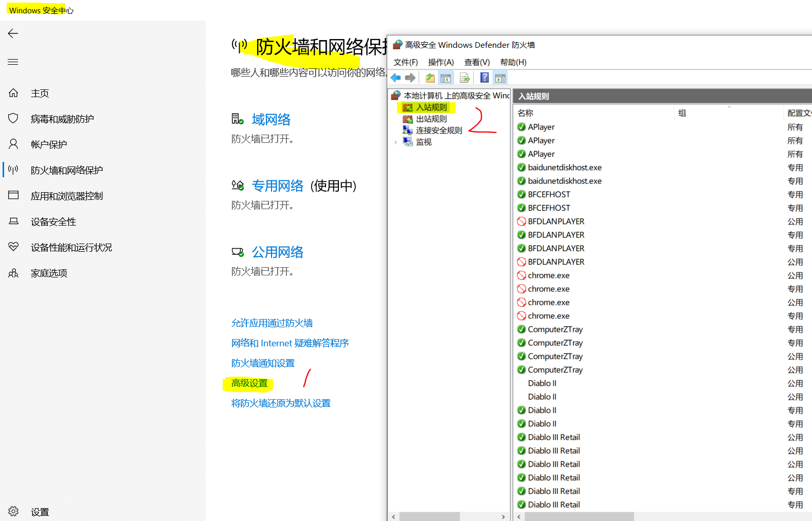Image resolution: width=812 pixels, height=521 pixels.
Task: Click 将防火墙还原为默认设置 link
Action: [281, 403]
